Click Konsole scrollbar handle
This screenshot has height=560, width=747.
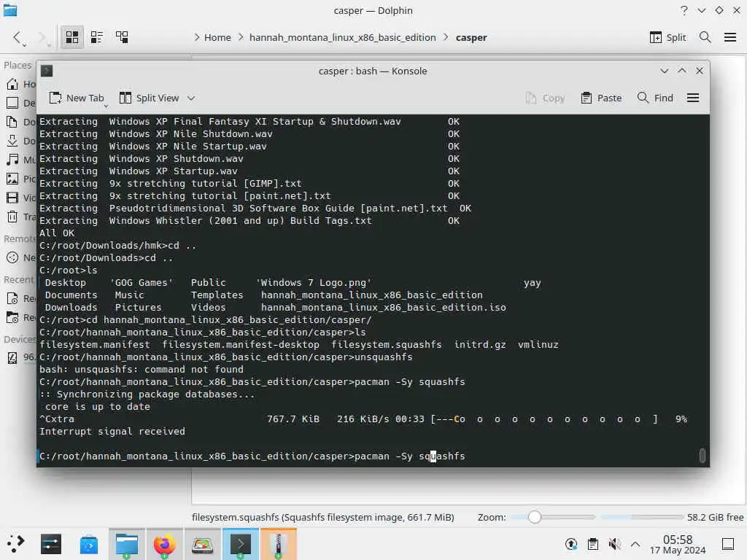tap(702, 455)
